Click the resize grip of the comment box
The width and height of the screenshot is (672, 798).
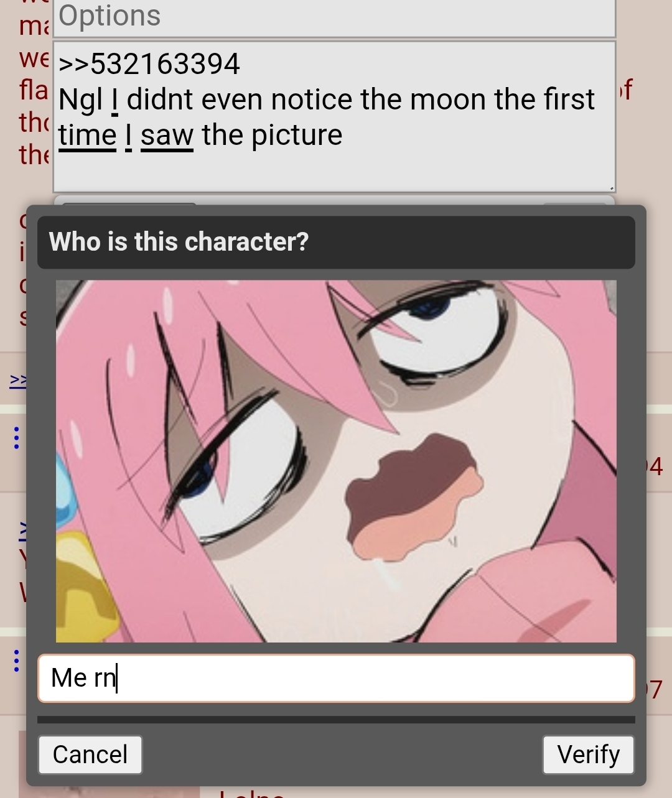click(x=611, y=187)
